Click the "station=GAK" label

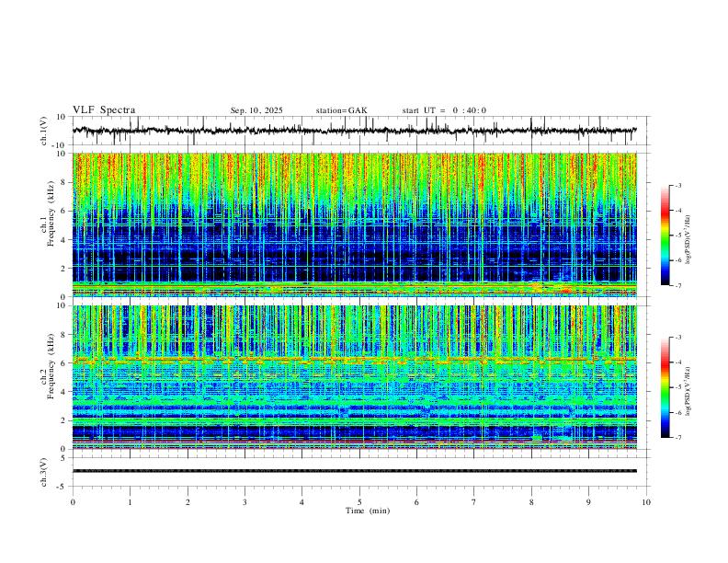tap(341, 110)
